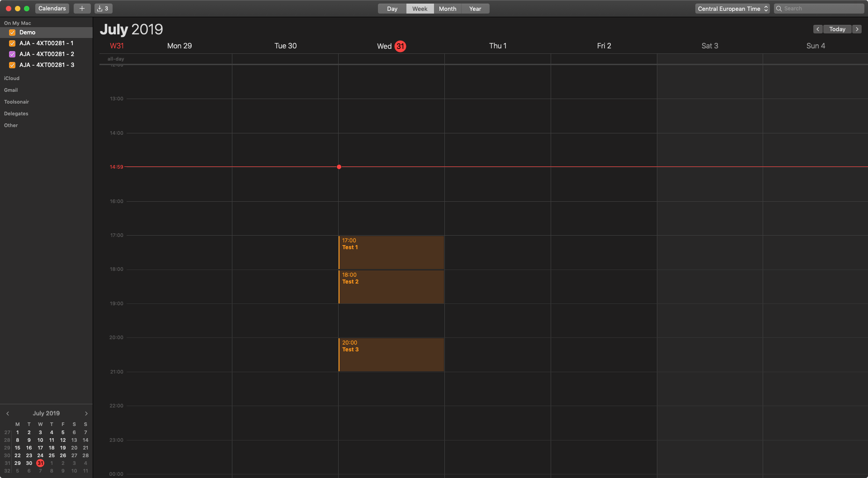Switch to Day view
Image resolution: width=868 pixels, height=478 pixels.
[x=392, y=9]
